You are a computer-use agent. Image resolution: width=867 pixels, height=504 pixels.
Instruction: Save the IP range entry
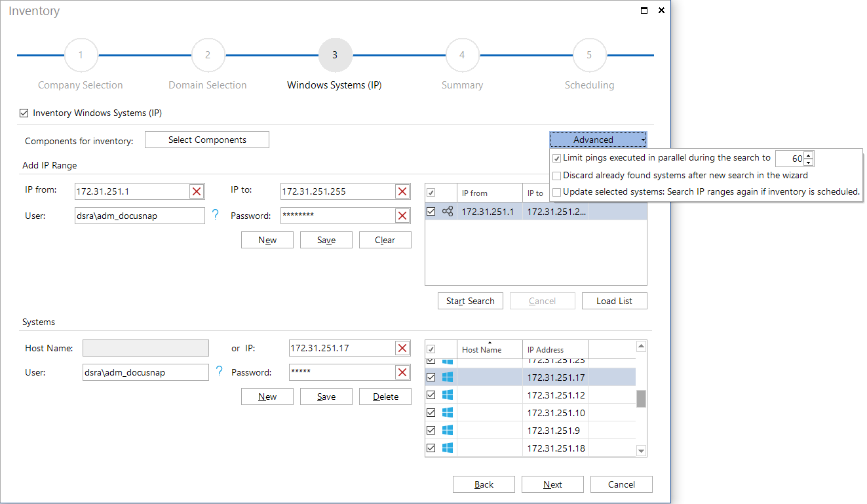326,240
